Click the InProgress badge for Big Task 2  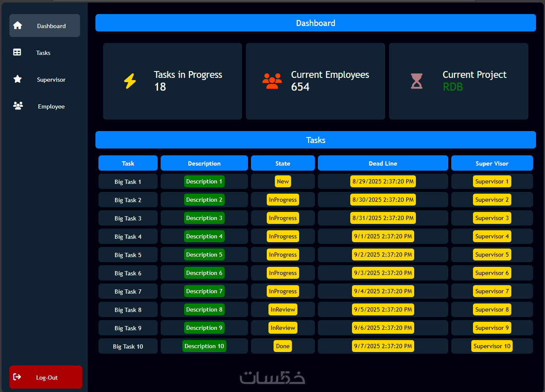coord(283,200)
